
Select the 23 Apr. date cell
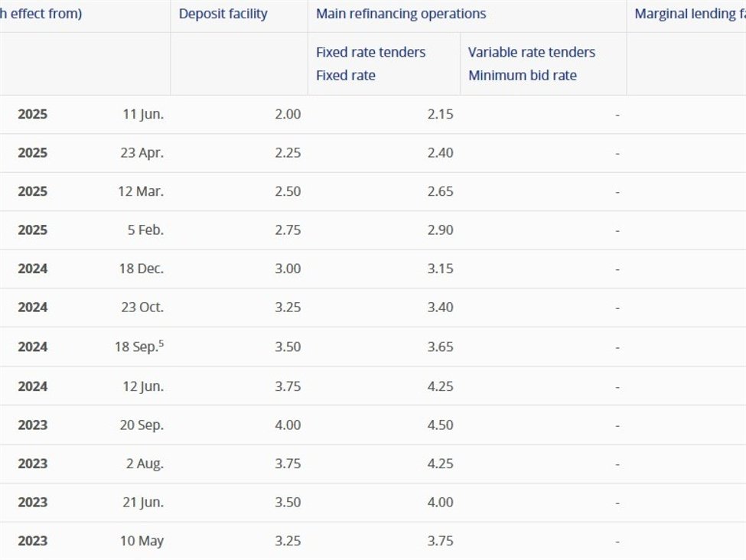click(142, 152)
